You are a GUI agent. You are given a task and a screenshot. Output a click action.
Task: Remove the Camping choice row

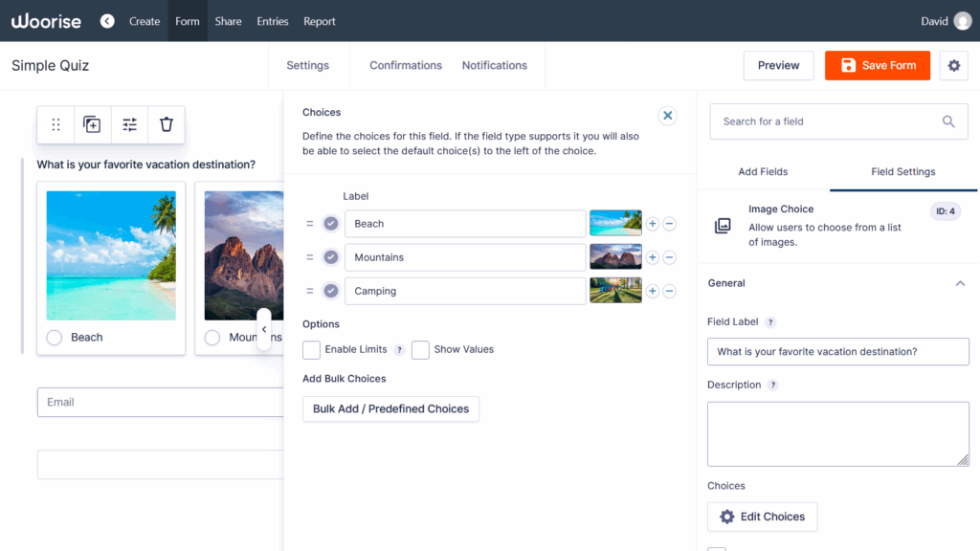(x=670, y=291)
